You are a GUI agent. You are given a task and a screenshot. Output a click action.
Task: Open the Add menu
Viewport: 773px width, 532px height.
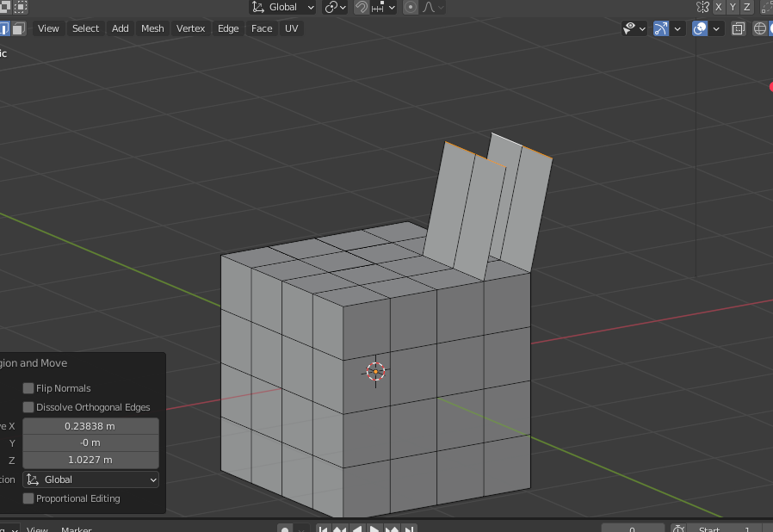coord(120,28)
